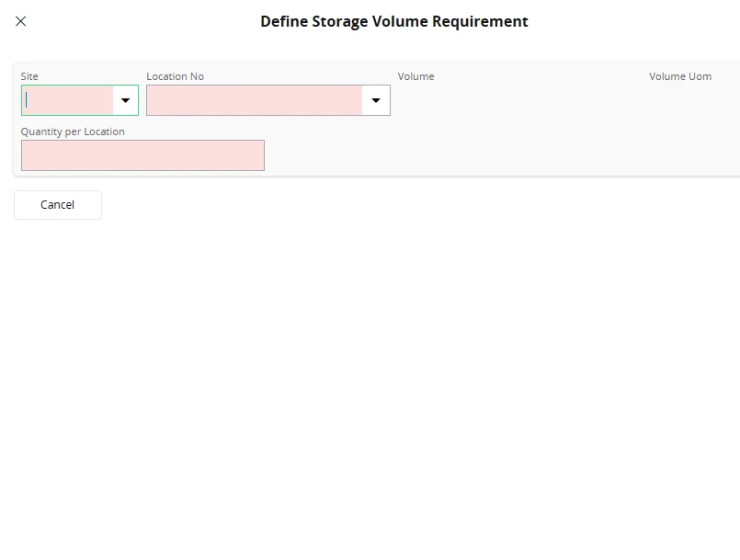
Task: Click empty form space right of Quantity field
Action: [500, 155]
